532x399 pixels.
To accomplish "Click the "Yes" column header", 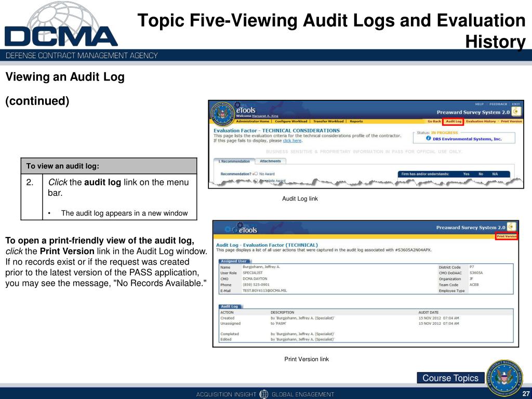I will (x=466, y=174).
